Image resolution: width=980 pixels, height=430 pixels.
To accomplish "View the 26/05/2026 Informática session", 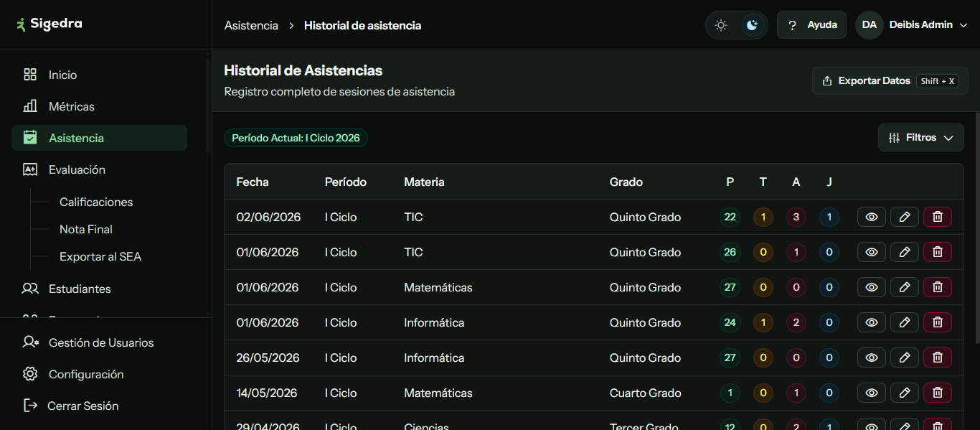I will point(872,357).
